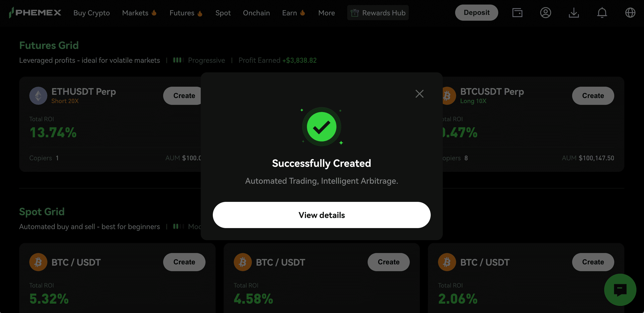Go to the Spot menu item
The image size is (644, 313).
[x=223, y=13]
